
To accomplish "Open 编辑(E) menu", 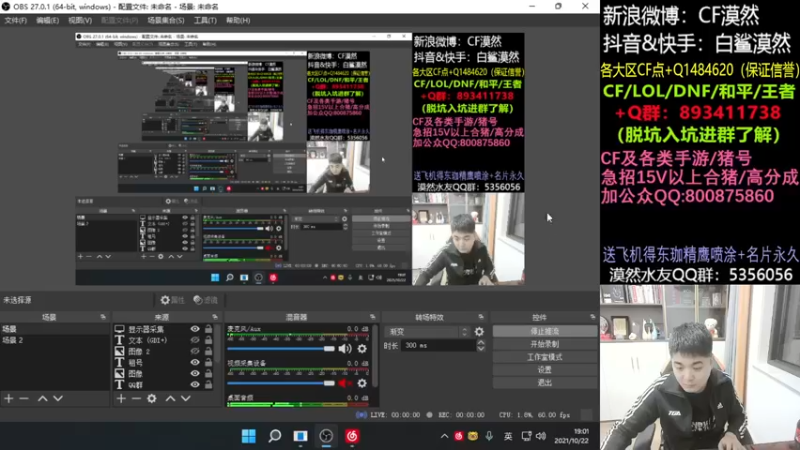I will coord(47,20).
